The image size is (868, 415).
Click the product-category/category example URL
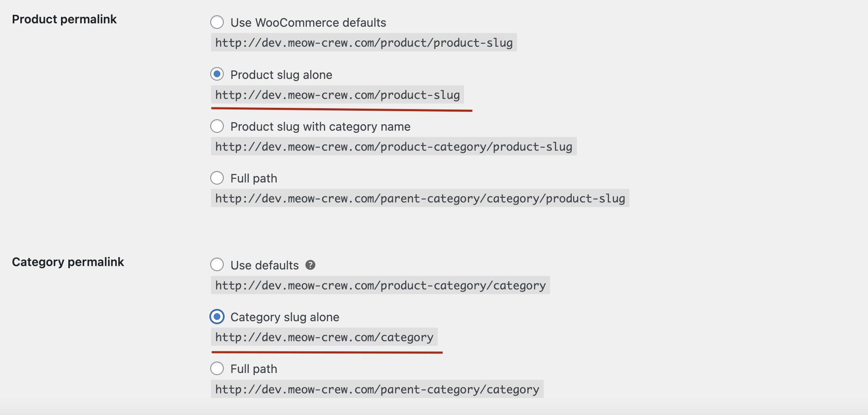(380, 286)
